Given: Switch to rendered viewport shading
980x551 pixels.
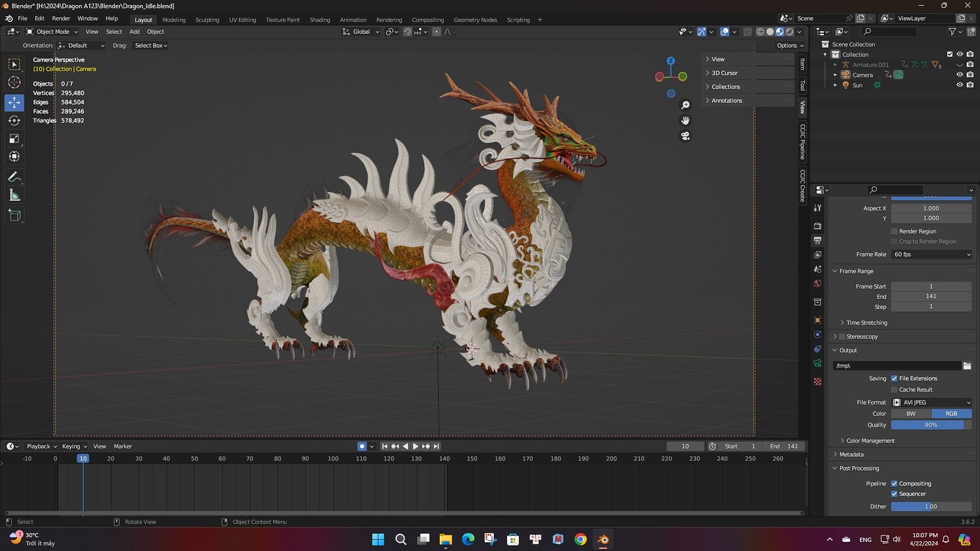Looking at the screenshot, I should click(789, 31).
